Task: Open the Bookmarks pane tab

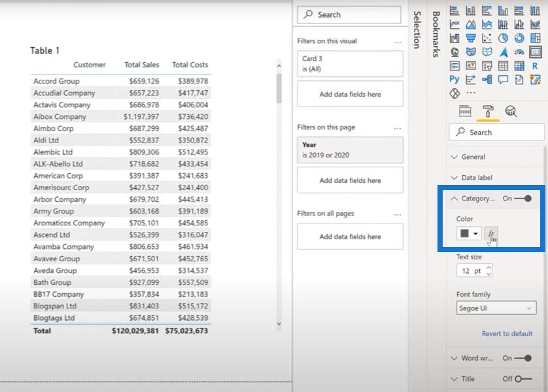Action: click(x=436, y=34)
